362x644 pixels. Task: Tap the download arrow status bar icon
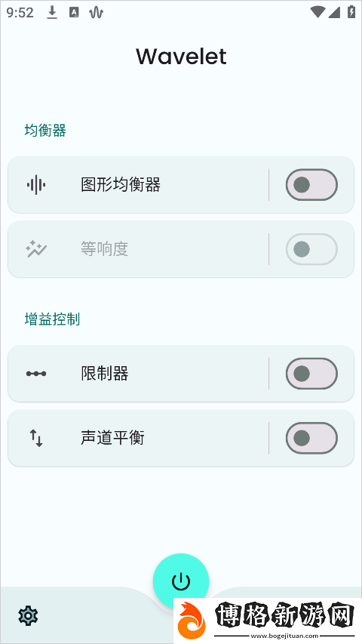[52, 13]
